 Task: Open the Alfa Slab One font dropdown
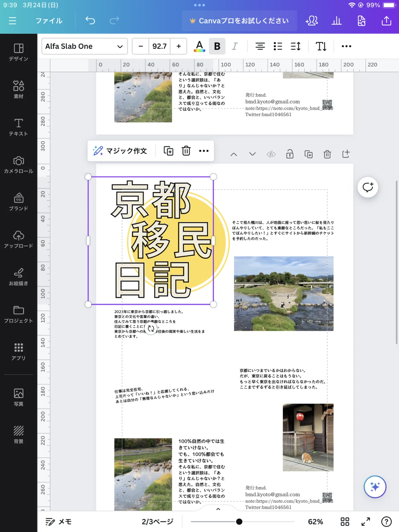84,46
